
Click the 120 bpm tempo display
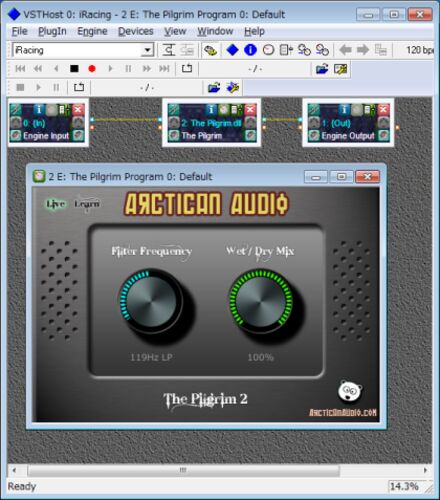(x=419, y=50)
